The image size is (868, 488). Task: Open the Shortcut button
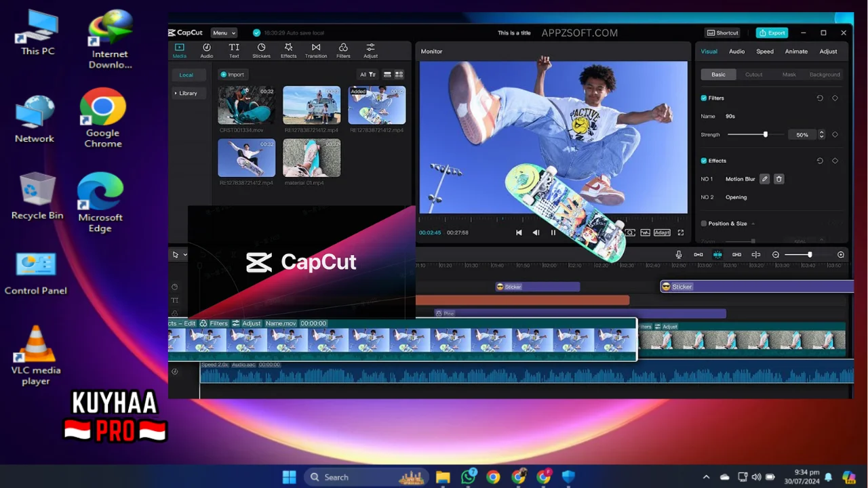(x=722, y=33)
